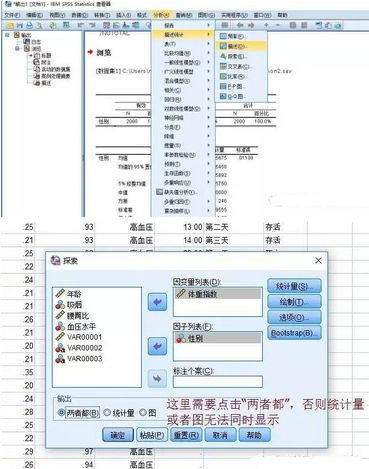Collapse the 输出 root tree node
Screen dimensions: 369x469
pyautogui.click(x=7, y=35)
